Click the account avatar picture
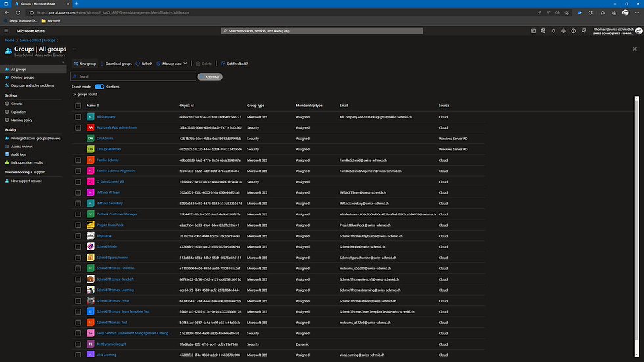 (639, 31)
